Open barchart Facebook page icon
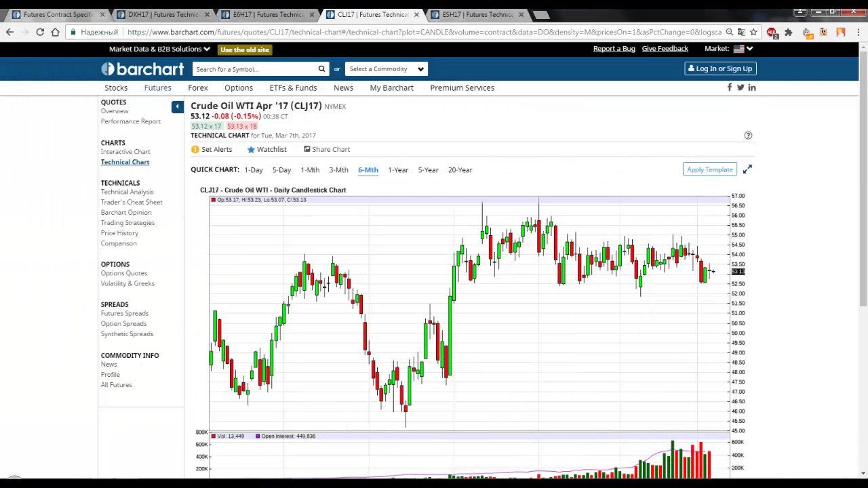This screenshot has height=488, width=868. [730, 87]
